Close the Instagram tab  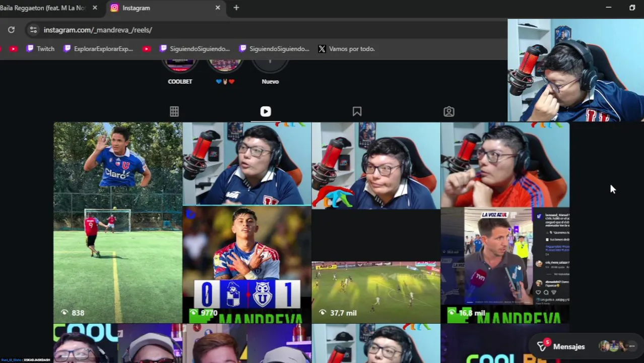coord(218,8)
